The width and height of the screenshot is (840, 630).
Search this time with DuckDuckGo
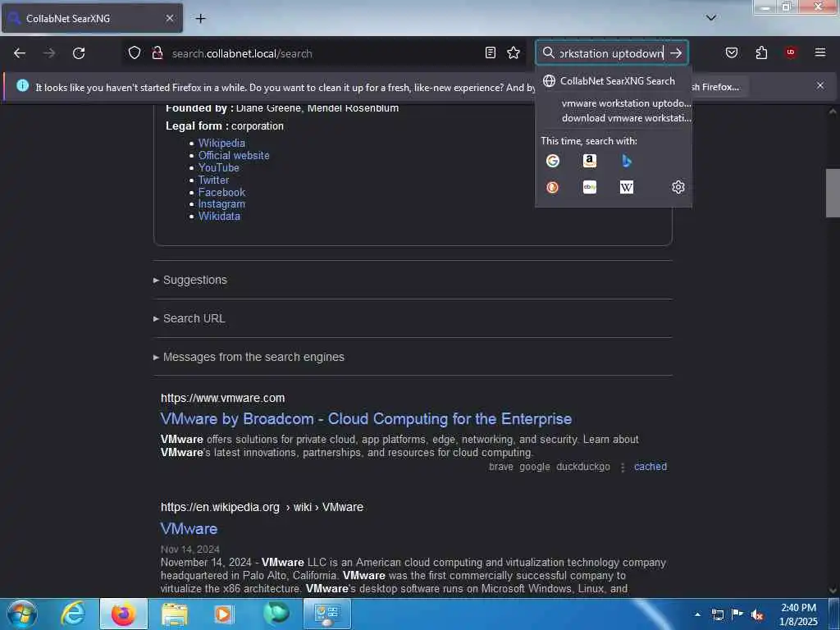[553, 187]
